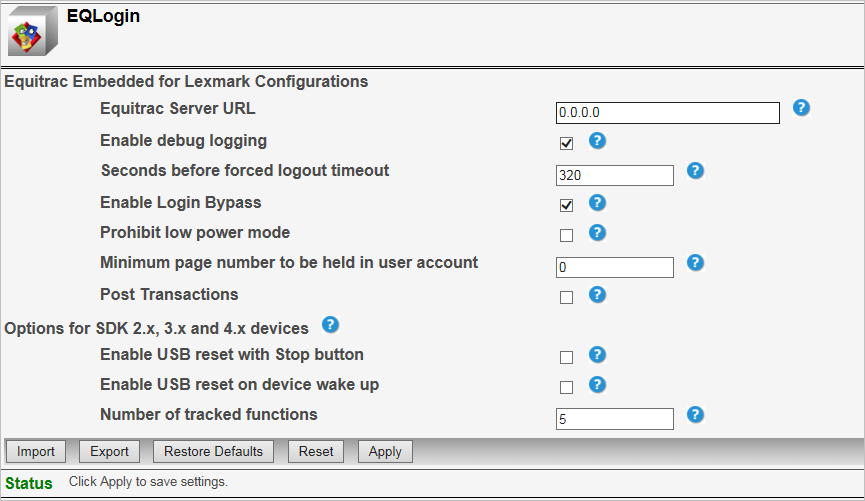865x501 pixels.
Task: Show help for SDK devices options section
Action: click(330, 325)
